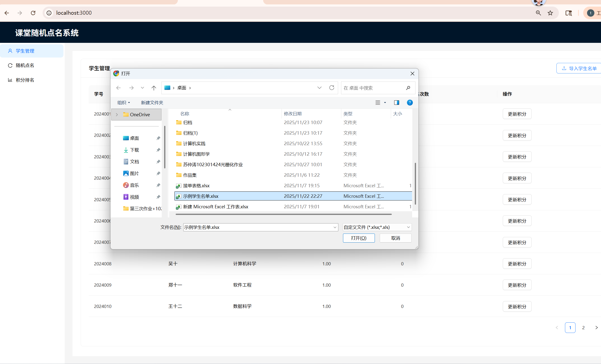Open the 组织 menu
This screenshot has height=364, width=601.
(123, 103)
